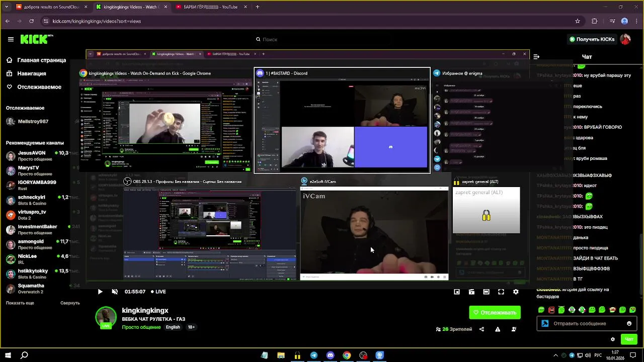Screen dimensions: 644x362
Task: Open mini player from video controls
Action: 457,292
